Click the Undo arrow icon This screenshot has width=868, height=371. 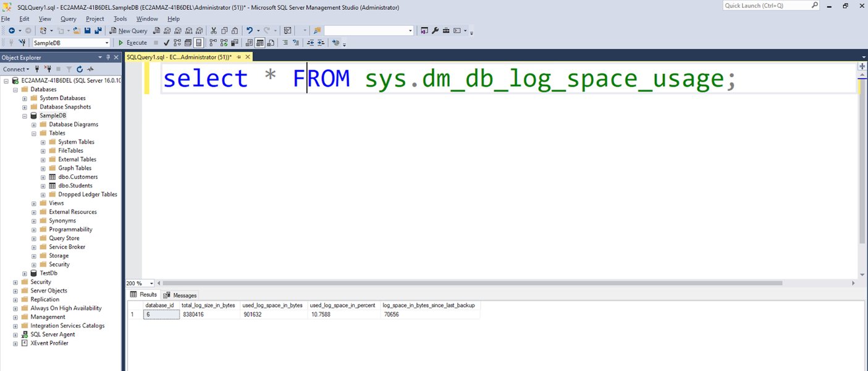[250, 30]
